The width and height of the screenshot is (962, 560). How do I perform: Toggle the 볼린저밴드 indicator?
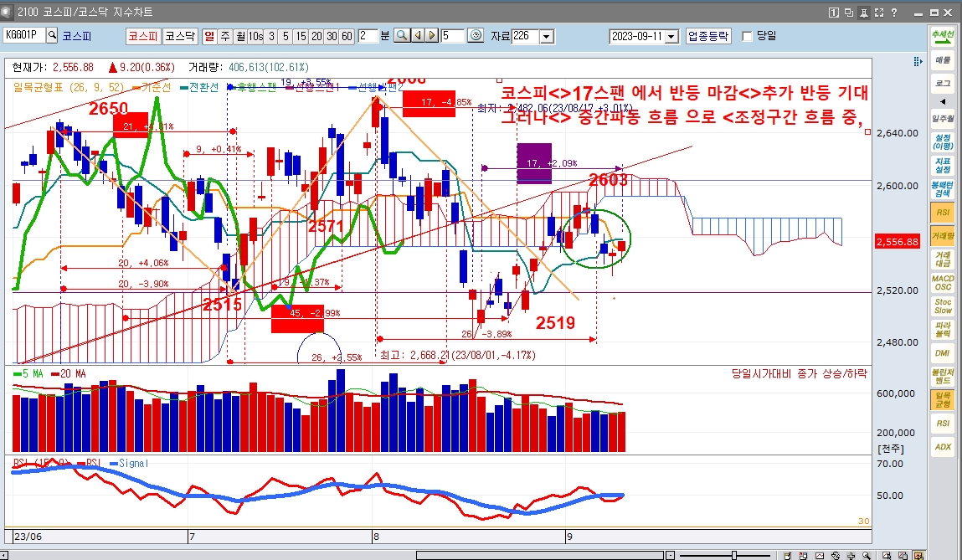pos(943,376)
